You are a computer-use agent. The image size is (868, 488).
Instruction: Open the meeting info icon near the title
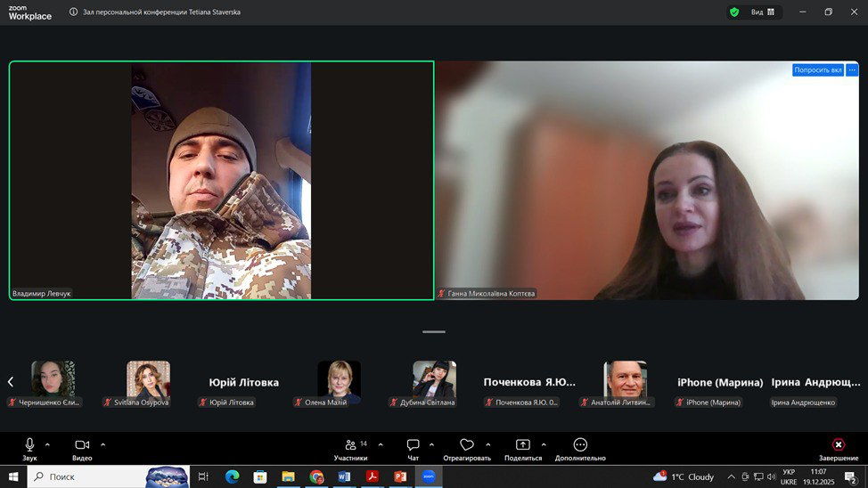tap(74, 12)
